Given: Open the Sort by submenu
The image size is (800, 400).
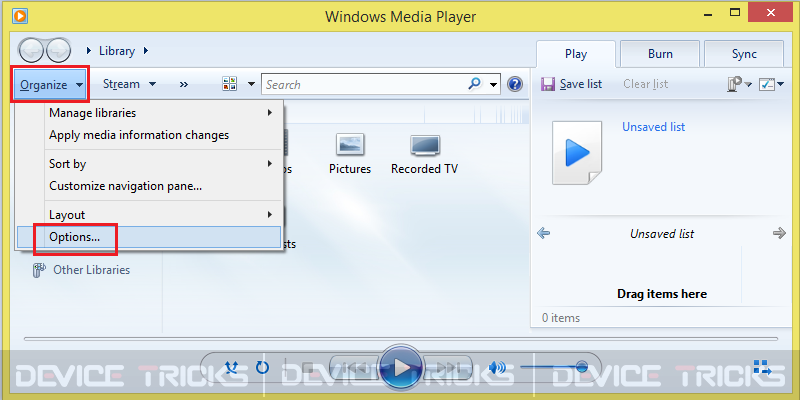Looking at the screenshot, I should pyautogui.click(x=149, y=164).
